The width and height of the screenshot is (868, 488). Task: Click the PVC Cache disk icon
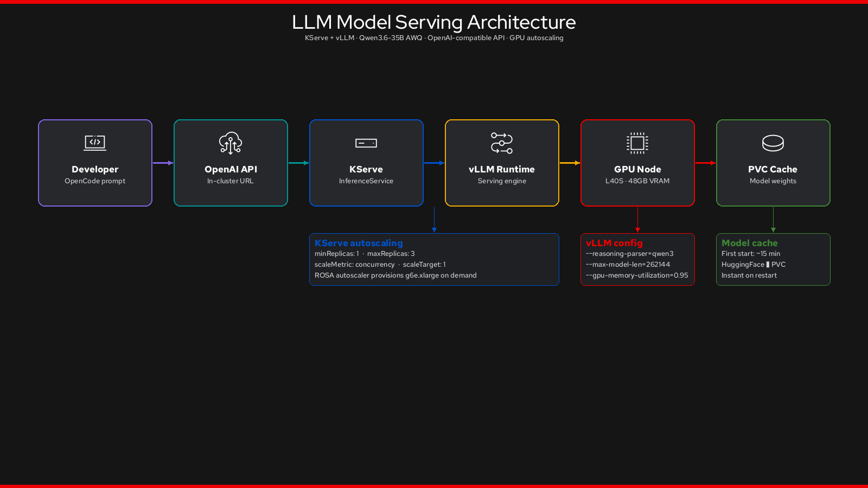pos(773,143)
